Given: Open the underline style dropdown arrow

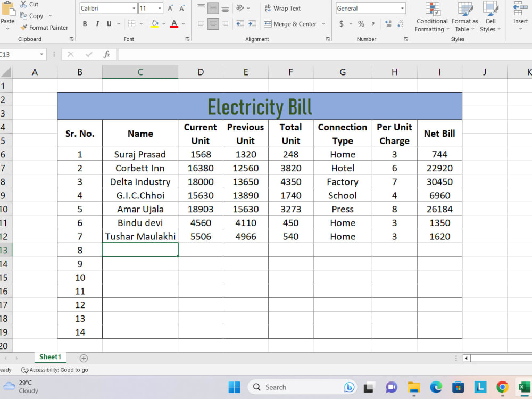Looking at the screenshot, I should click(119, 24).
